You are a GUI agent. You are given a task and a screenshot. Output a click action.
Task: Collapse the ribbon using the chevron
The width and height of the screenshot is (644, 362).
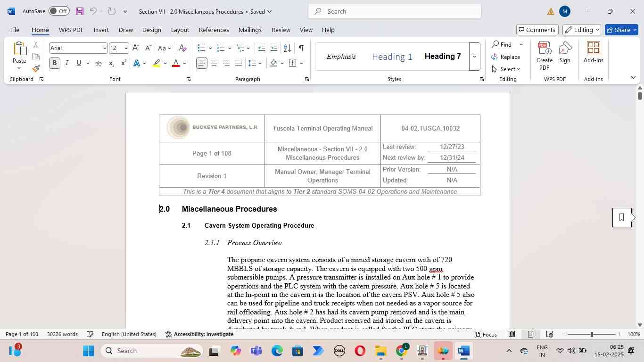tap(633, 77)
